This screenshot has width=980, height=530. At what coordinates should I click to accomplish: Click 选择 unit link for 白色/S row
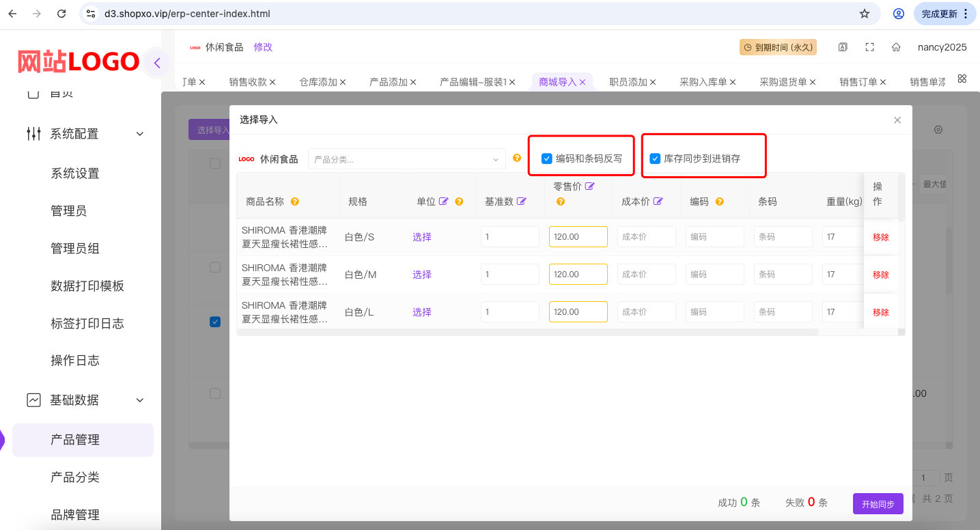(x=422, y=237)
